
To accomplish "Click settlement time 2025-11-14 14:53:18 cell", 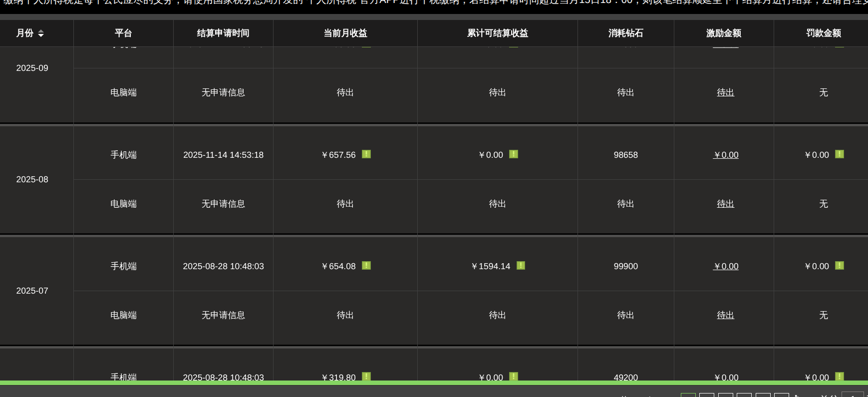I will click(x=223, y=155).
